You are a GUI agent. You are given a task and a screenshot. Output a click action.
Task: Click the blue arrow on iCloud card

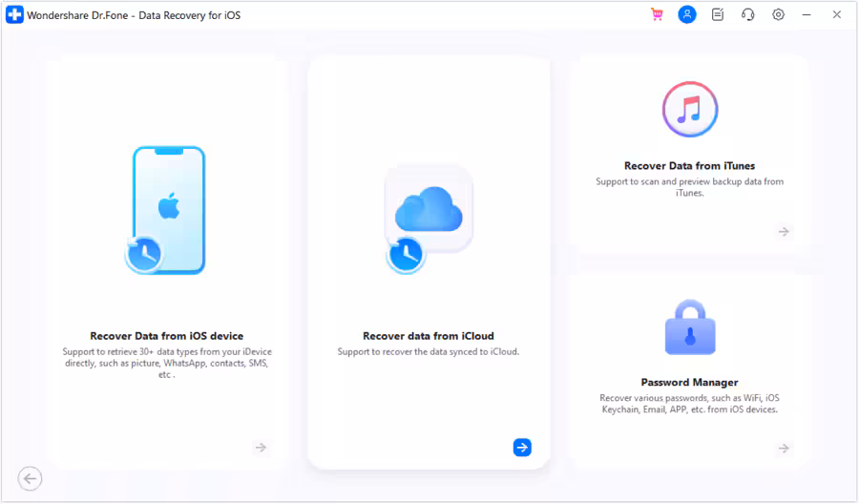point(522,448)
